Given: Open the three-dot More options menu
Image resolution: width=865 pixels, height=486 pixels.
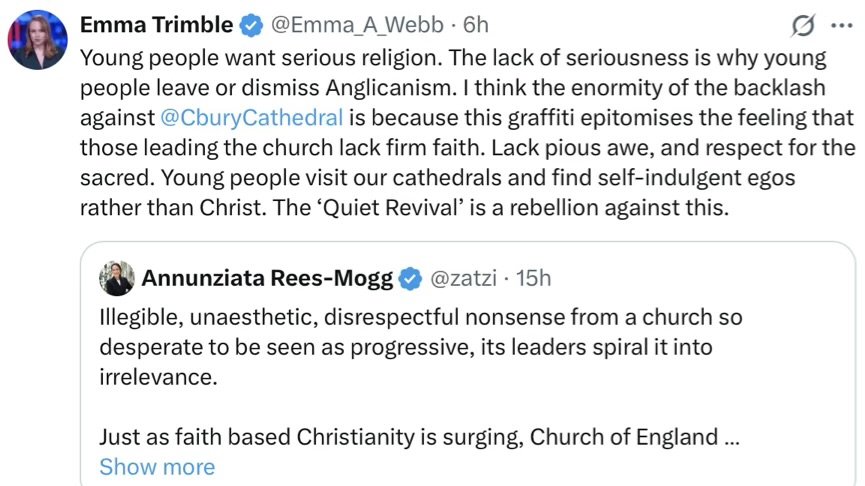Looking at the screenshot, I should click(x=841, y=25).
